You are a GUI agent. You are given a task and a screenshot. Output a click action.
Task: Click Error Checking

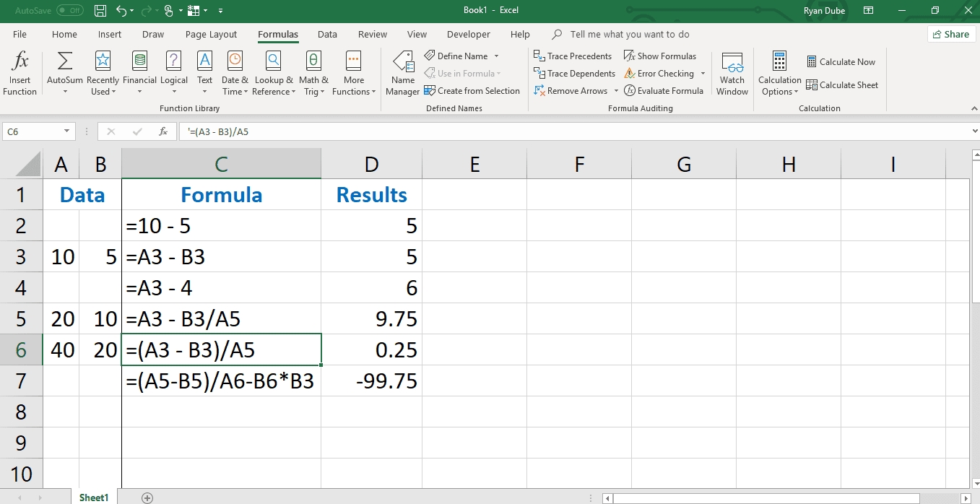pyautogui.click(x=659, y=73)
